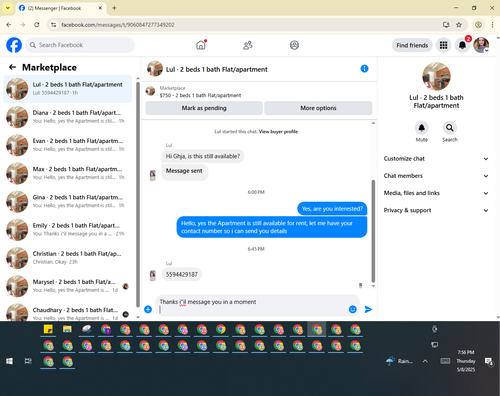Open the Emily conversation

68,229
